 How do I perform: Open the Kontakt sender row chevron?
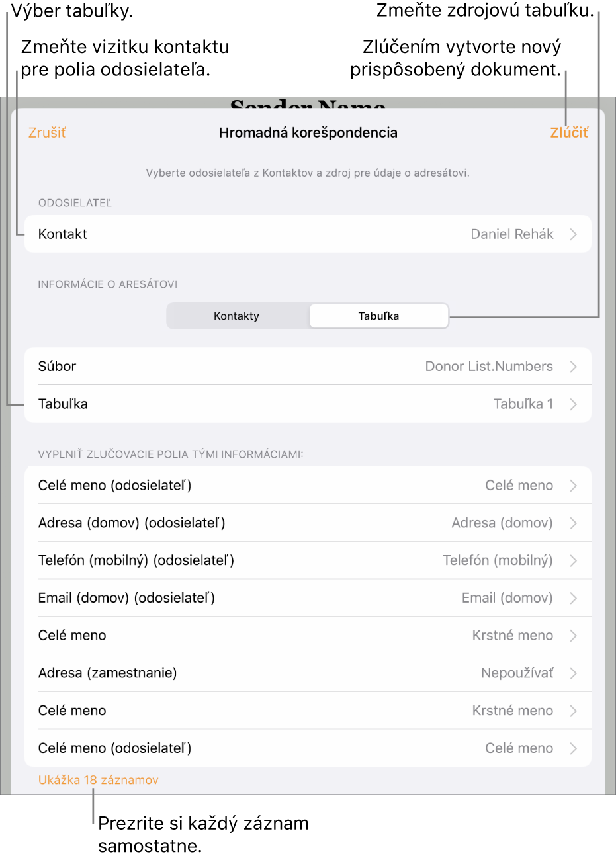[x=574, y=234]
